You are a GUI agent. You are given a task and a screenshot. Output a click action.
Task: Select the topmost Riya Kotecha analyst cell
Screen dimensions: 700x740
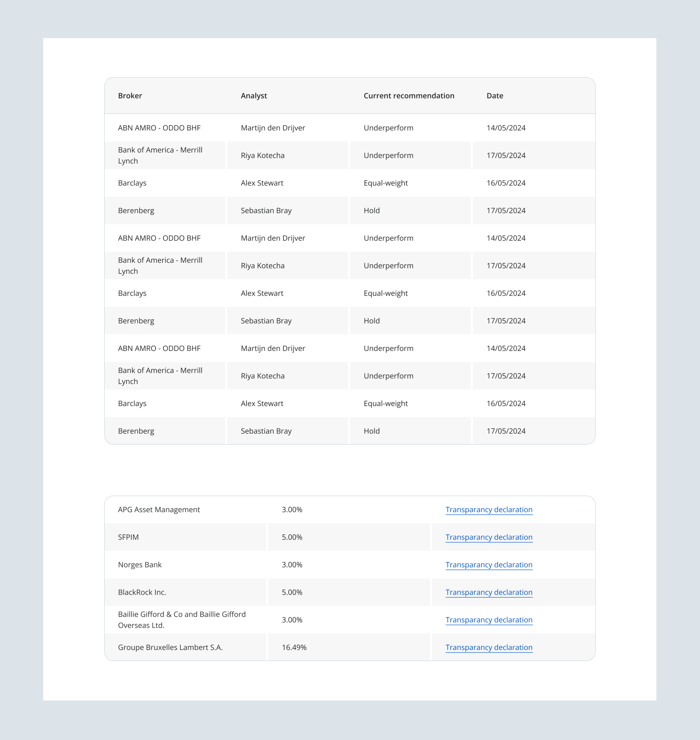point(263,155)
